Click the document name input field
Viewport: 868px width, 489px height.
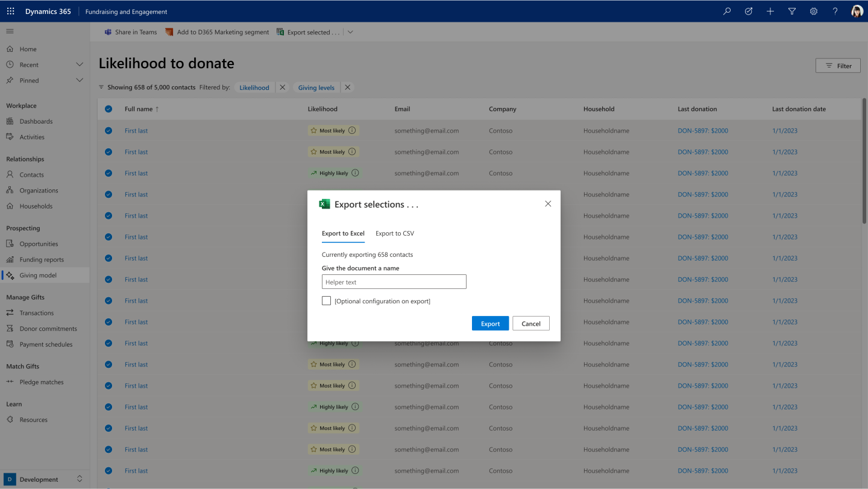pyautogui.click(x=394, y=282)
